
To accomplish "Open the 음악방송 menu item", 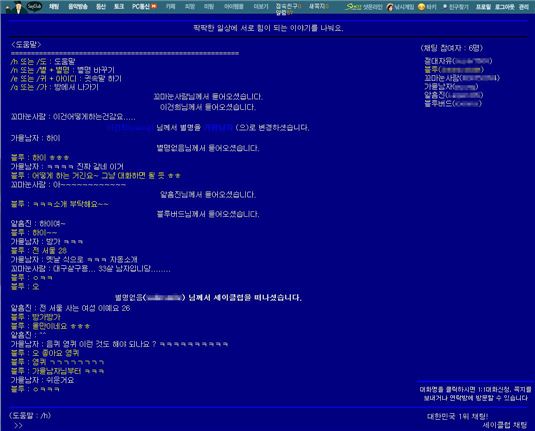I will tap(78, 6).
